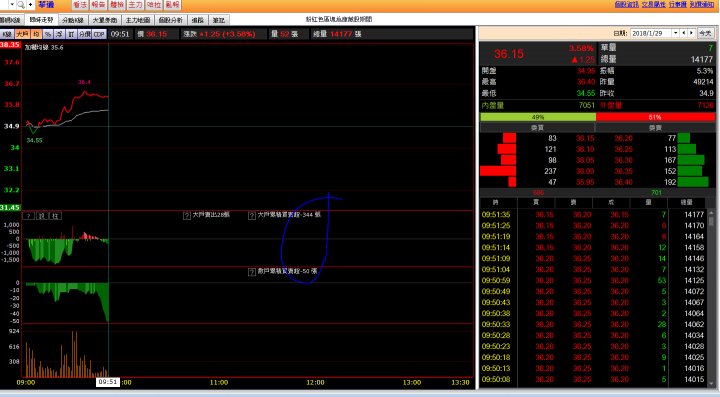720x397 pixels.
Task: Click the '加權均線 35.6' label on chart
Action: tap(44, 48)
